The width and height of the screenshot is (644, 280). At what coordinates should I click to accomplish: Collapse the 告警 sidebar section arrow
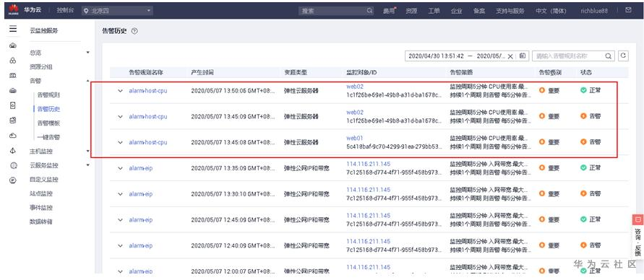coord(87,81)
